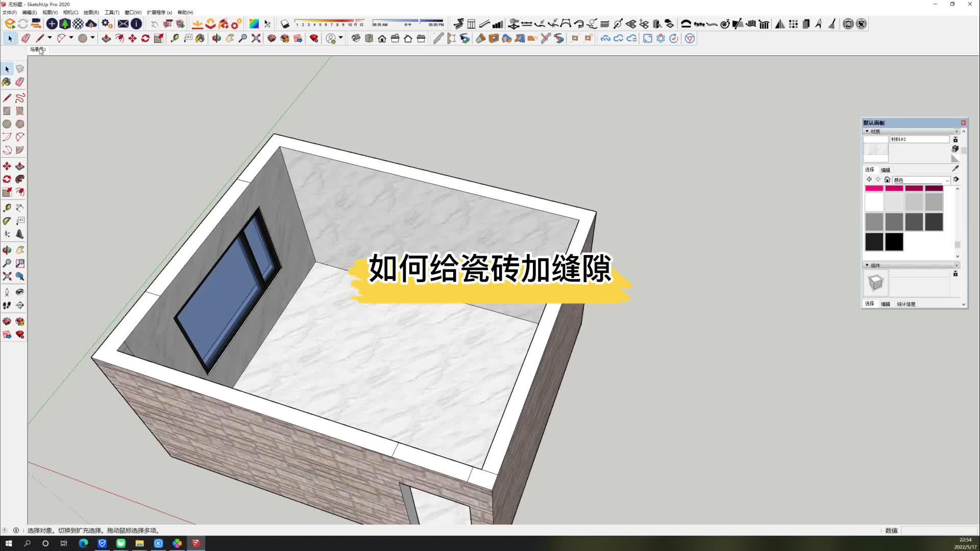Select the Zoom Extents tool
The width and height of the screenshot is (980, 551).
click(x=7, y=277)
